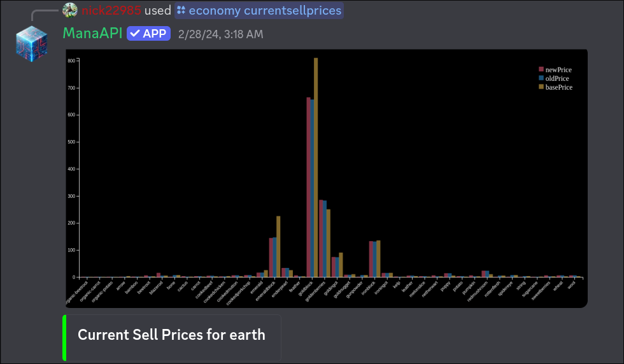The width and height of the screenshot is (624, 364).
Task: Click the ManaAPI bot username
Action: pos(92,34)
